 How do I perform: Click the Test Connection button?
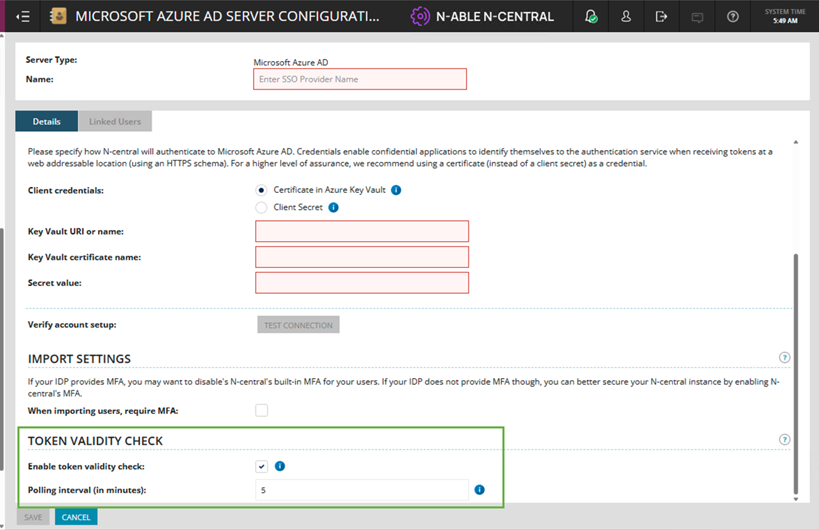298,325
